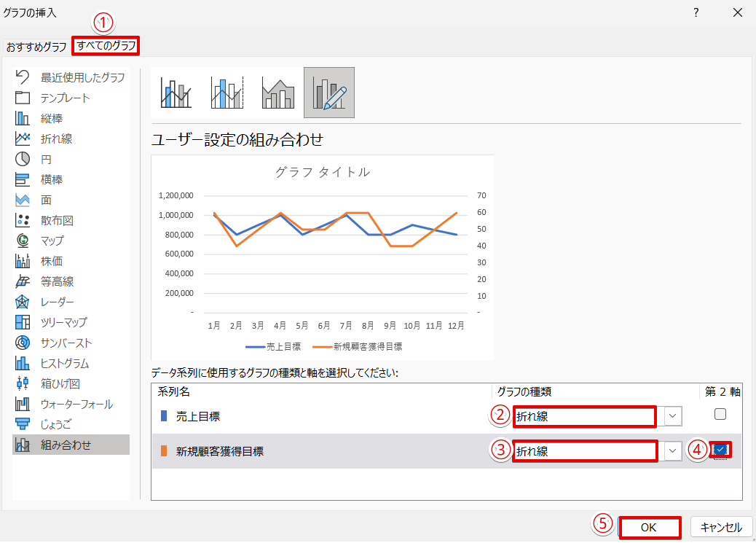Choose レーダー radar chart type
The width and height of the screenshot is (756, 543).
coord(57,302)
